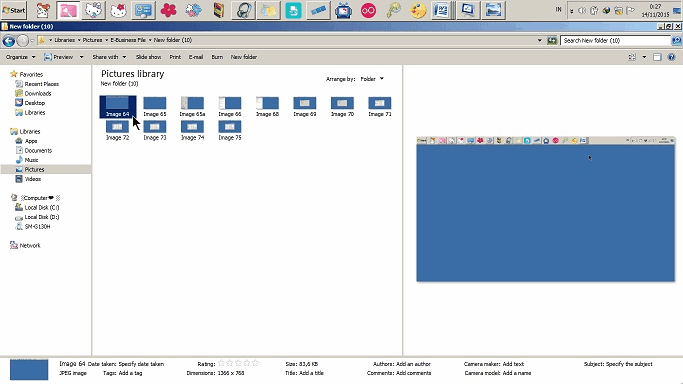Open the headphones taskbar icon
Viewport: 683px width, 384px height.
[x=243, y=10]
